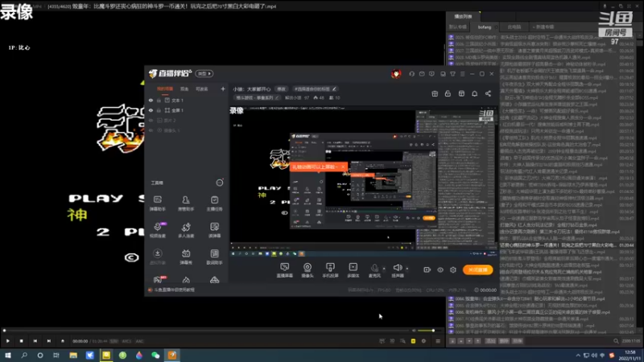Viewport: 644px width, 362px height.
Task: Change game category 拳皇系列 pill
Action: pos(258,97)
